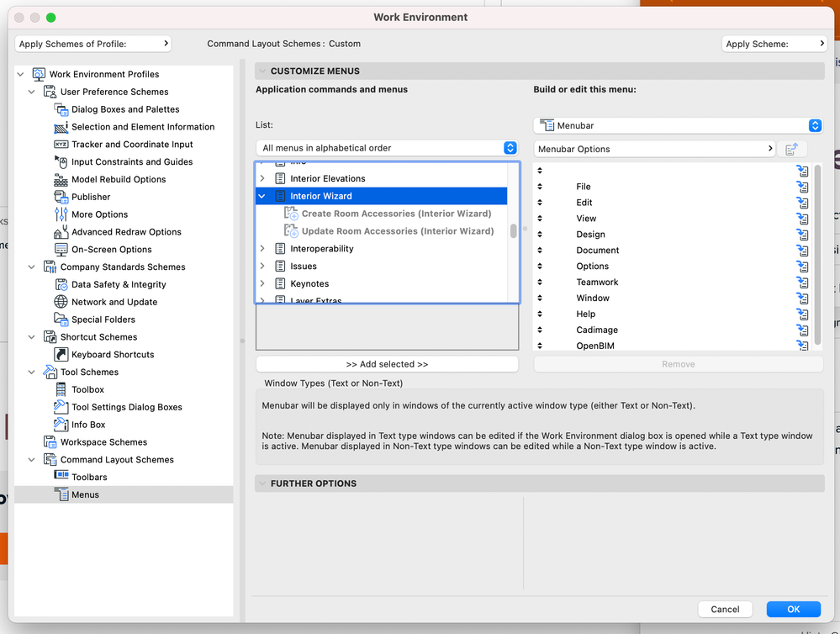This screenshot has width=840, height=634.
Task: Expand the Keynotes menu entry
Action: tap(262, 283)
